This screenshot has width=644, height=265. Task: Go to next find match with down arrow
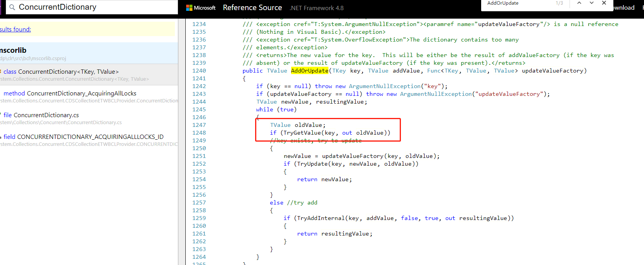point(592,3)
